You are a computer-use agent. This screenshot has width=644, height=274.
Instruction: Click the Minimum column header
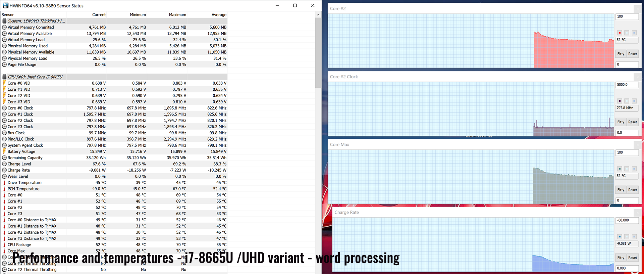point(127,15)
